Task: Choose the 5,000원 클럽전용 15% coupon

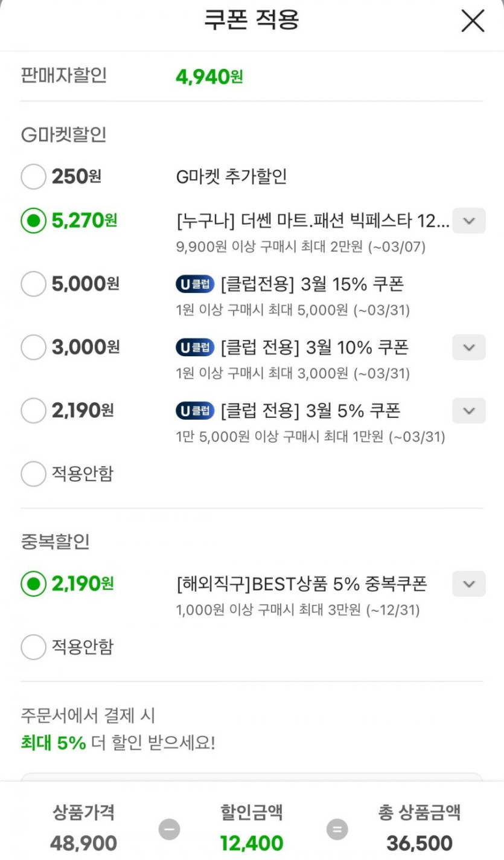Action: [33, 283]
